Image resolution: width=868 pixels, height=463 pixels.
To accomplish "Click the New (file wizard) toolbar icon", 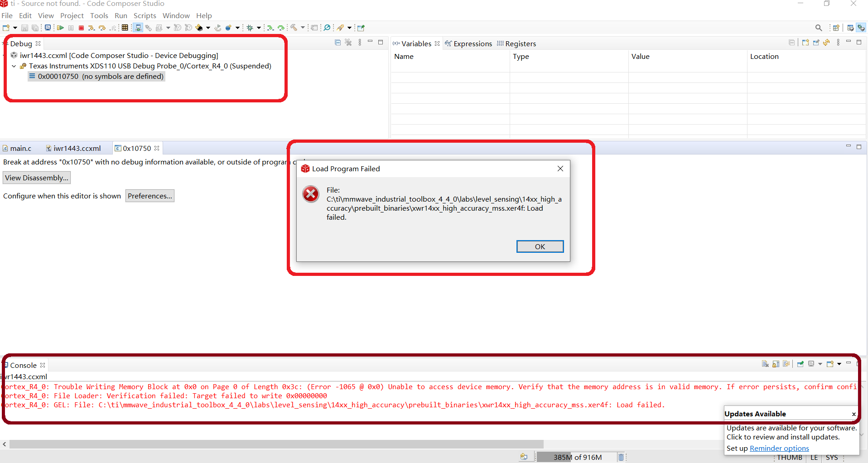I will pyautogui.click(x=6, y=28).
